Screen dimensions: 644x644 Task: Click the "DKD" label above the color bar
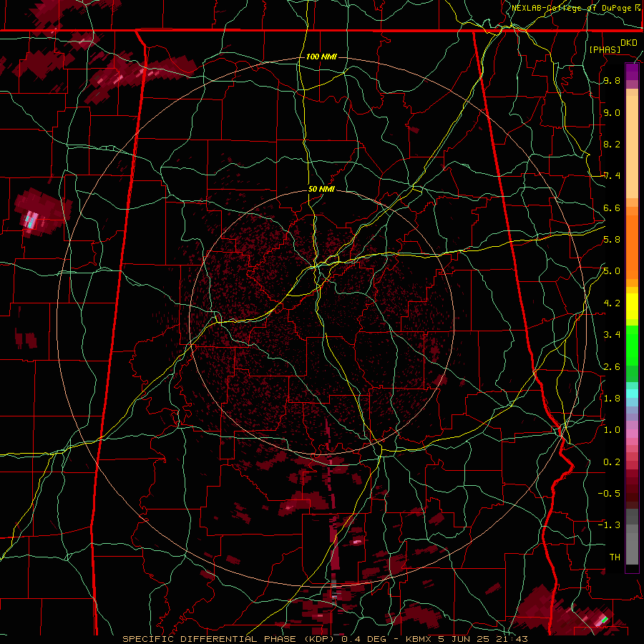(629, 43)
